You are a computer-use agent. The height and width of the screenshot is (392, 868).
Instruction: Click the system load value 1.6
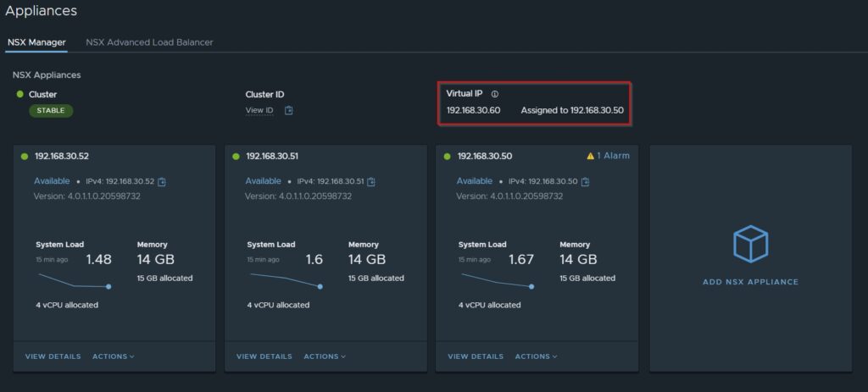point(314,260)
